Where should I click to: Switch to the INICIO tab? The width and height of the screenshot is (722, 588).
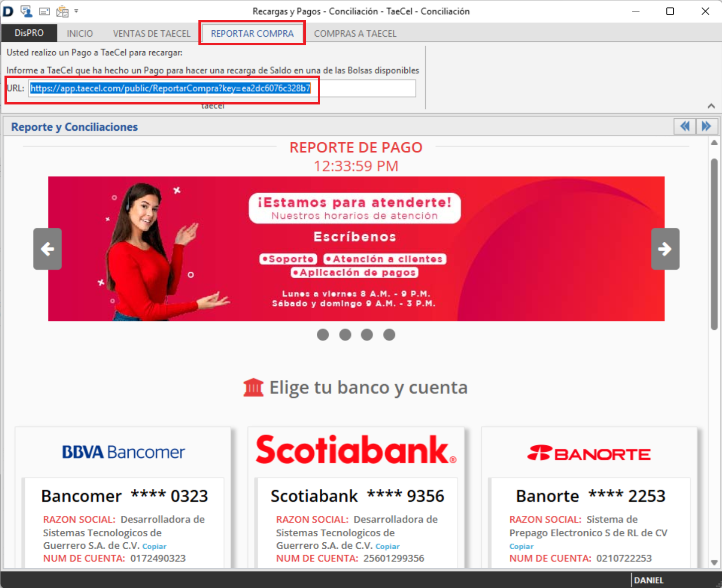(80, 33)
